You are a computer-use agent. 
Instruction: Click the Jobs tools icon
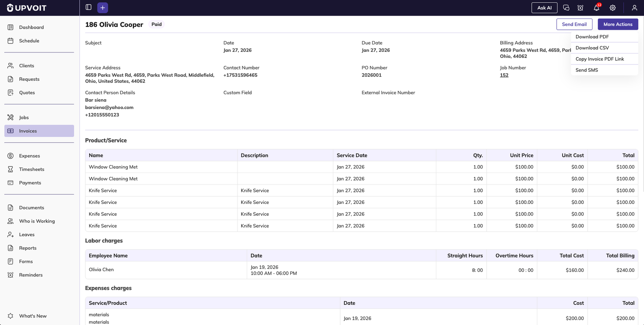10,117
